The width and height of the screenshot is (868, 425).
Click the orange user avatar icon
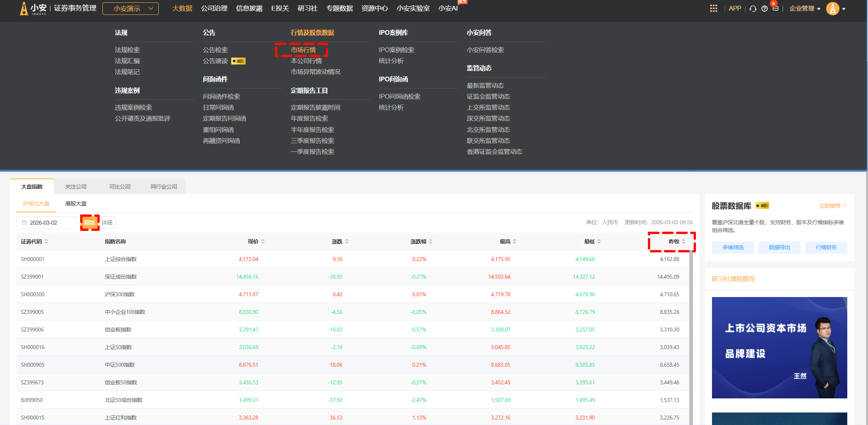click(833, 8)
